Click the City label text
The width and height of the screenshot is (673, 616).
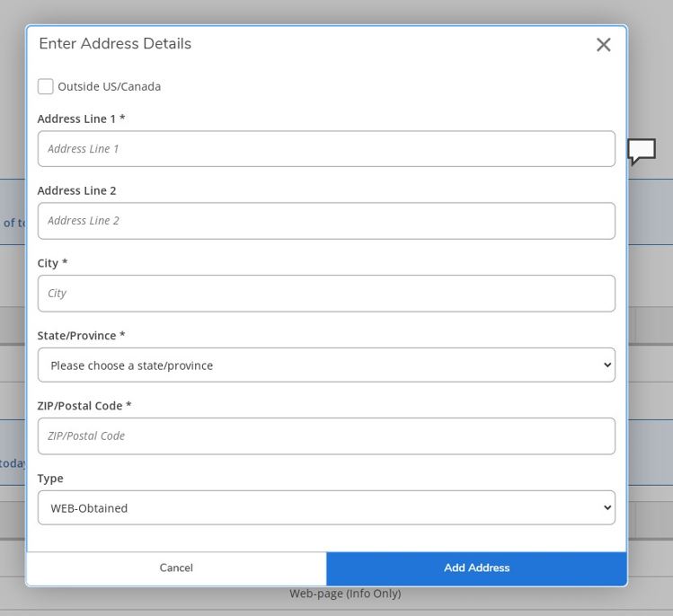click(52, 263)
